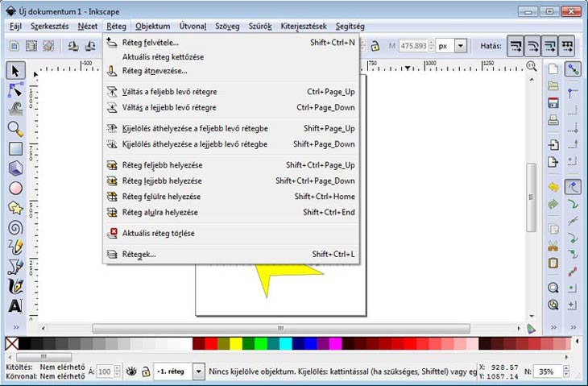Select the Zoom tool in toolbox

(x=15, y=129)
